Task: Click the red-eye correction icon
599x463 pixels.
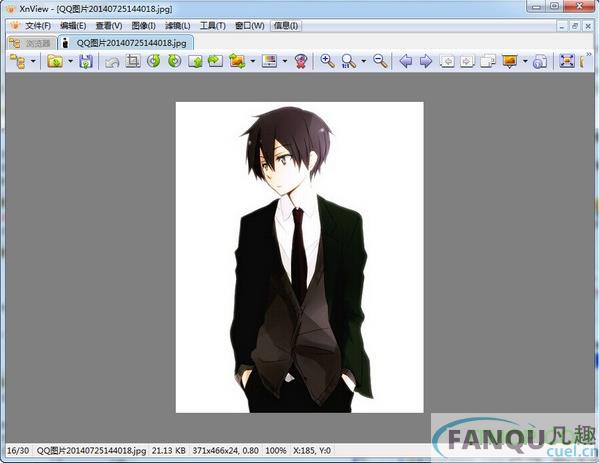Action: (301, 61)
